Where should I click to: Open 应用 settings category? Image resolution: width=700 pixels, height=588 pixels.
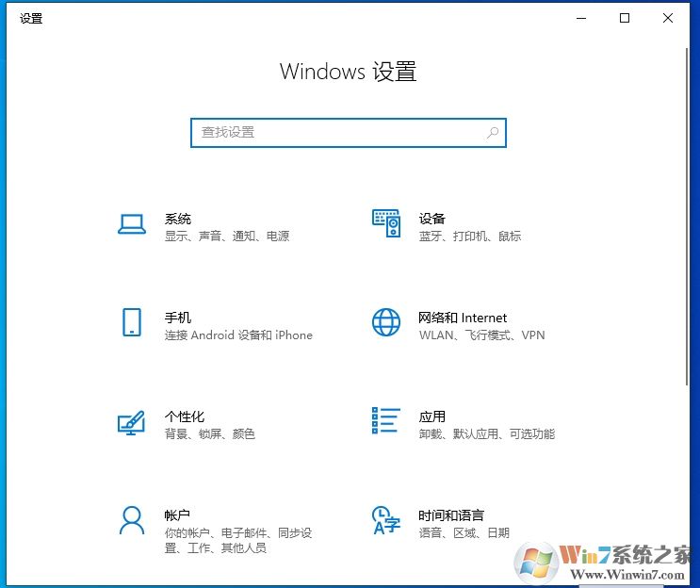pos(431,416)
